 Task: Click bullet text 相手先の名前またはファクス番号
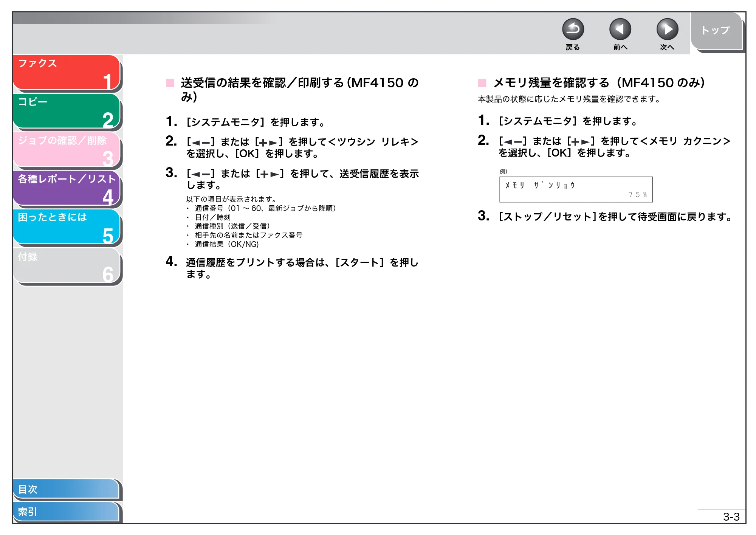coord(248,235)
